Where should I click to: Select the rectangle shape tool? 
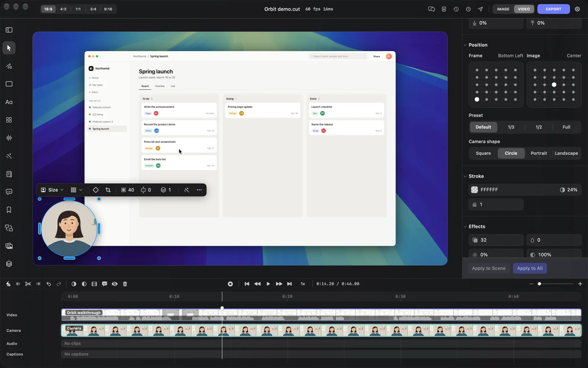[x=9, y=84]
